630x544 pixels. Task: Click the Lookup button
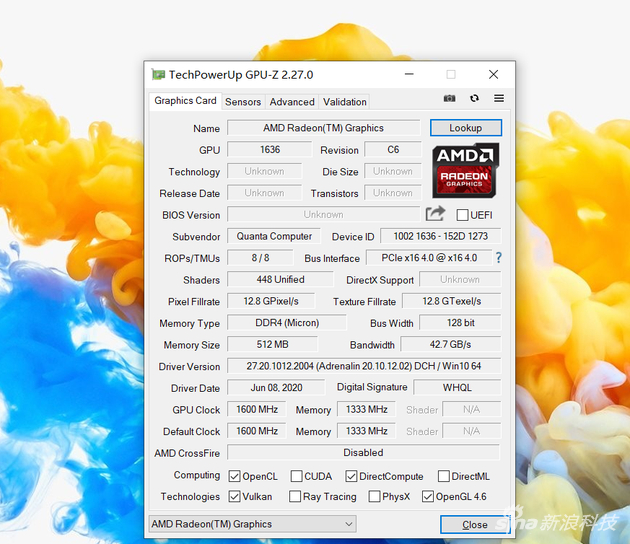coord(466,128)
